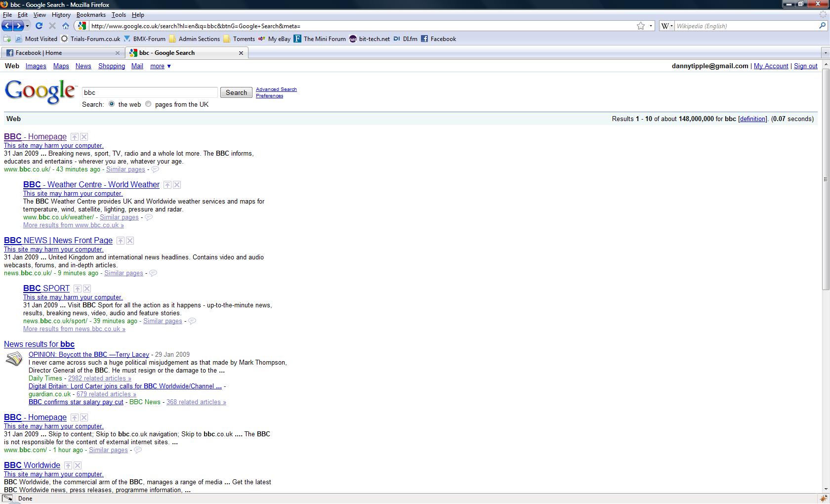Open the Torrents bookmark folder

pyautogui.click(x=239, y=39)
